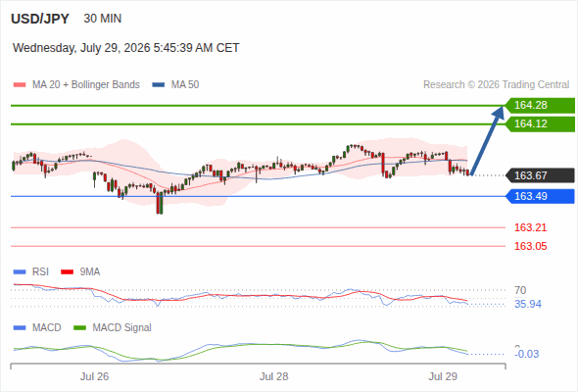Click the blue upward forecast arrow
This screenshot has height=392, width=578.
(x=487, y=140)
